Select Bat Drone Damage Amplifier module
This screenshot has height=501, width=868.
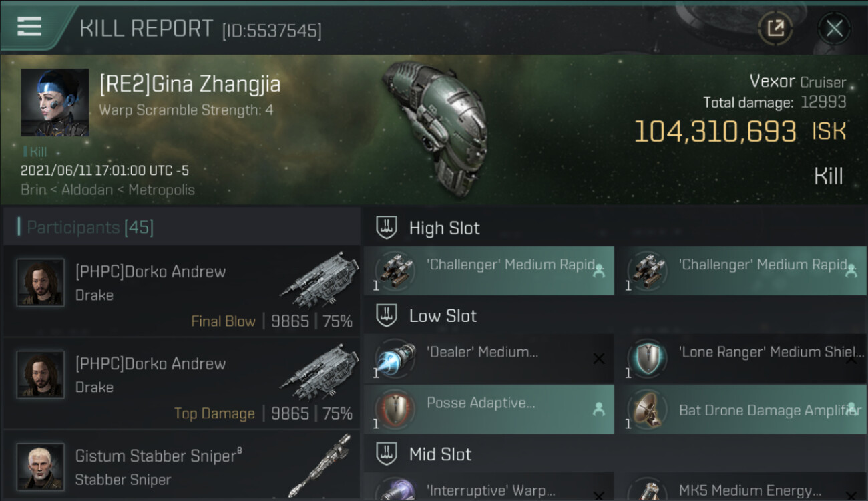click(x=741, y=409)
